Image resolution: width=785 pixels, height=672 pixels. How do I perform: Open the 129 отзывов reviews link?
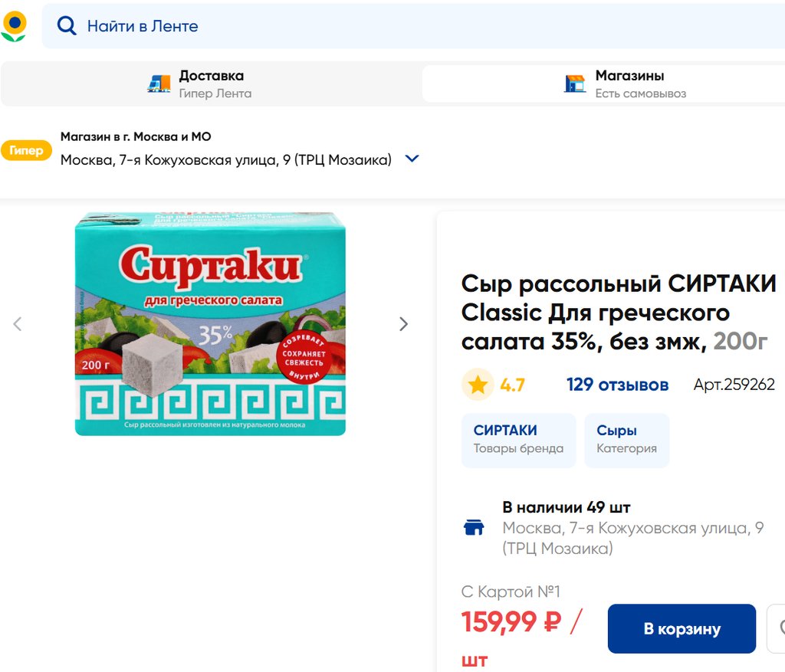point(617,385)
